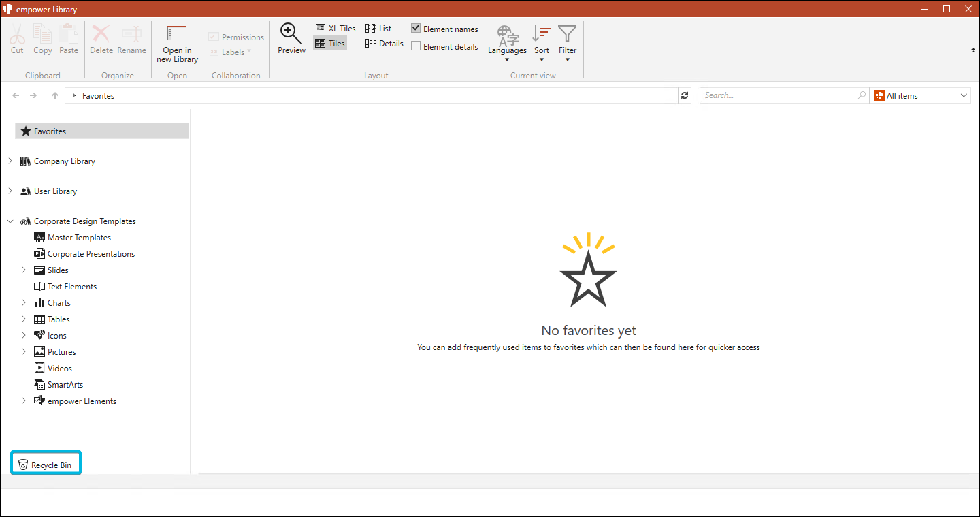
Task: Collapse the Corporate Design Templates node
Action: (x=10, y=221)
